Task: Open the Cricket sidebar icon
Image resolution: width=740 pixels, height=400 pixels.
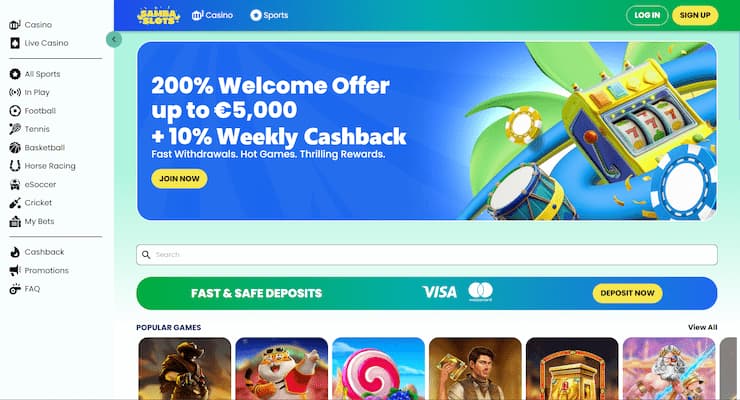Action: [15, 203]
